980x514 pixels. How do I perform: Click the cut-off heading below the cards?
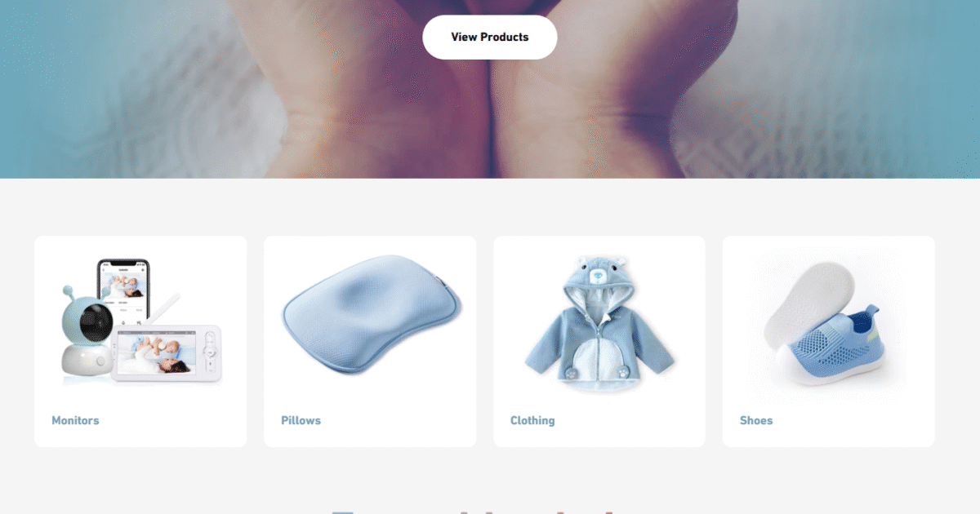[472, 511]
